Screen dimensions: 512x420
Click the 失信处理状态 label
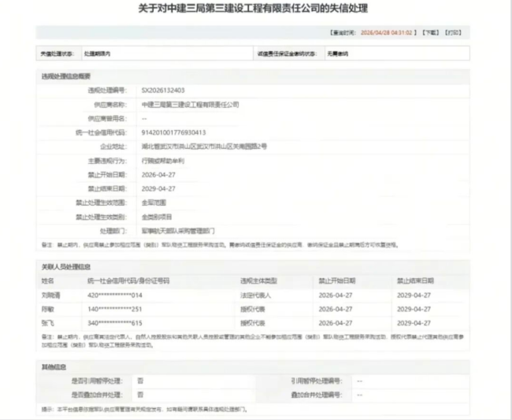pyautogui.click(x=58, y=54)
